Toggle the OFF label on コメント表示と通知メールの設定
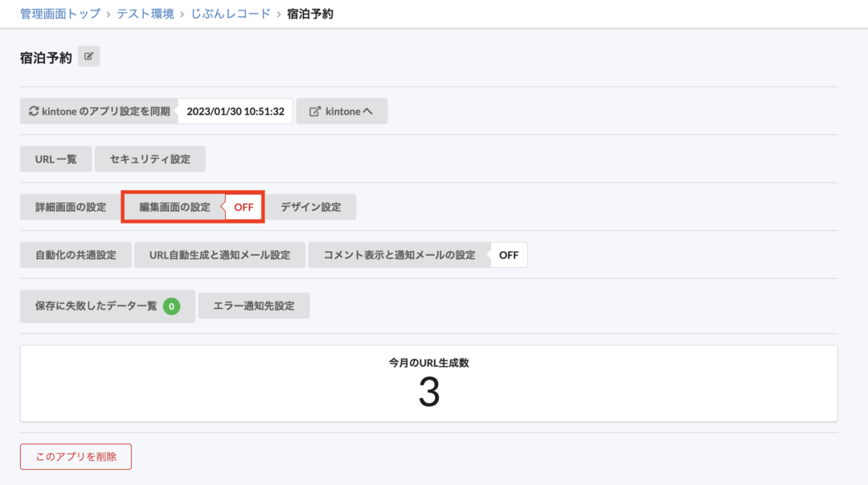This screenshot has width=868, height=485. pos(509,255)
